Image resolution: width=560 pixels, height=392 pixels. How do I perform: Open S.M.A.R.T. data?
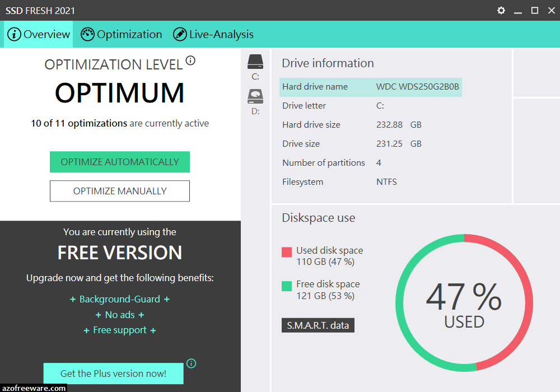[318, 325]
